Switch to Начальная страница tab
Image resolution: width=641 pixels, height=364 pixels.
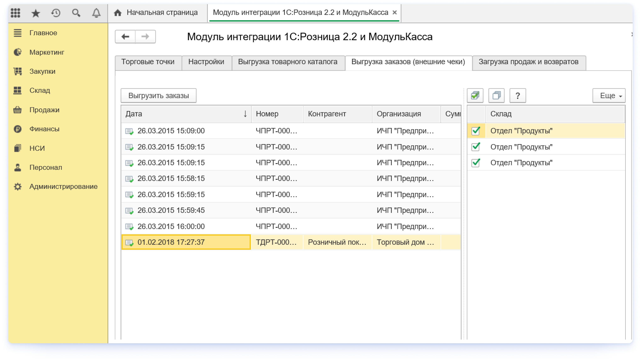pyautogui.click(x=157, y=12)
